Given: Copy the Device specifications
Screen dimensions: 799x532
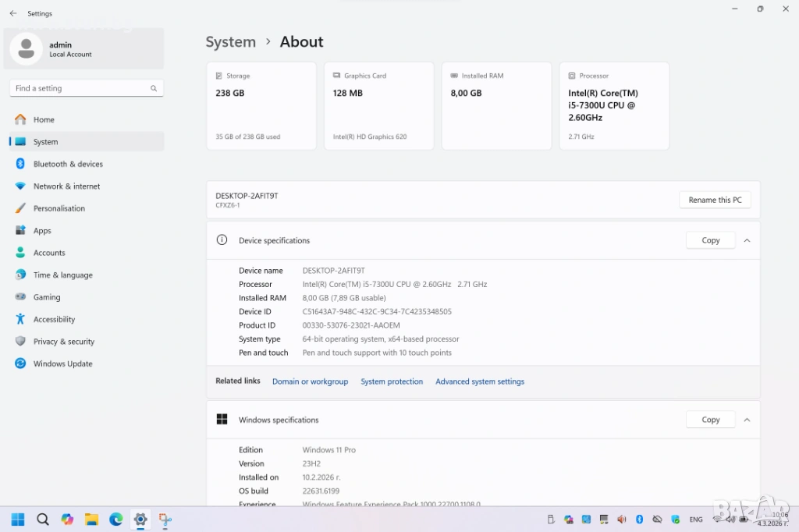Looking at the screenshot, I should coord(710,240).
